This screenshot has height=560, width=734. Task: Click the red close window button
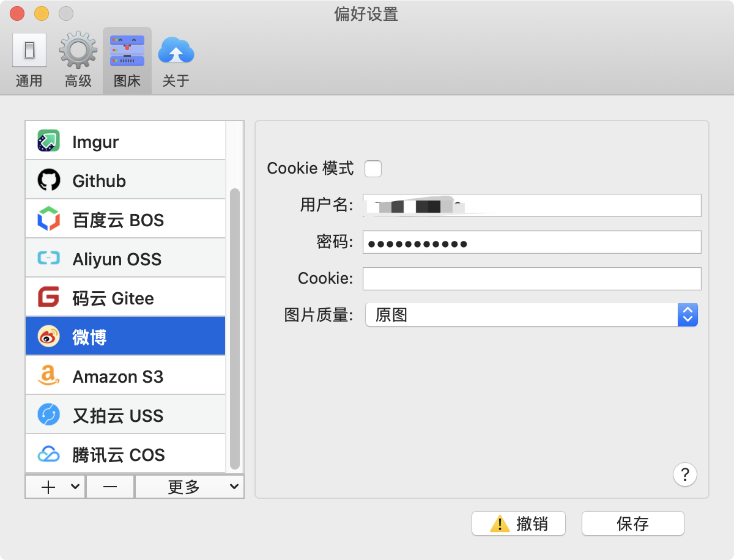(x=18, y=13)
